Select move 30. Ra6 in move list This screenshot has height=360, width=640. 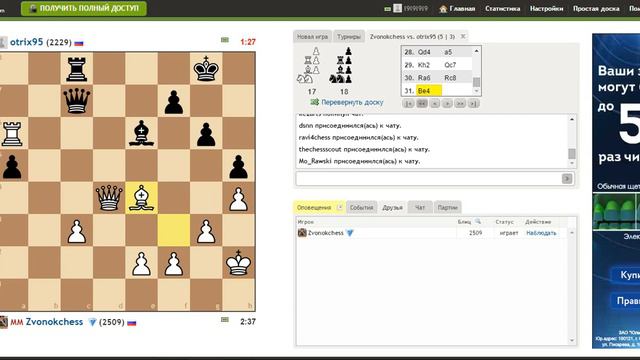424,78
